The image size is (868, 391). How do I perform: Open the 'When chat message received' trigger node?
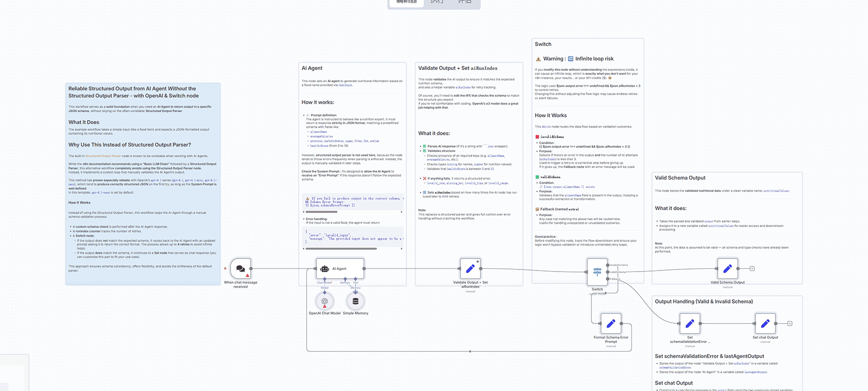tap(240, 269)
